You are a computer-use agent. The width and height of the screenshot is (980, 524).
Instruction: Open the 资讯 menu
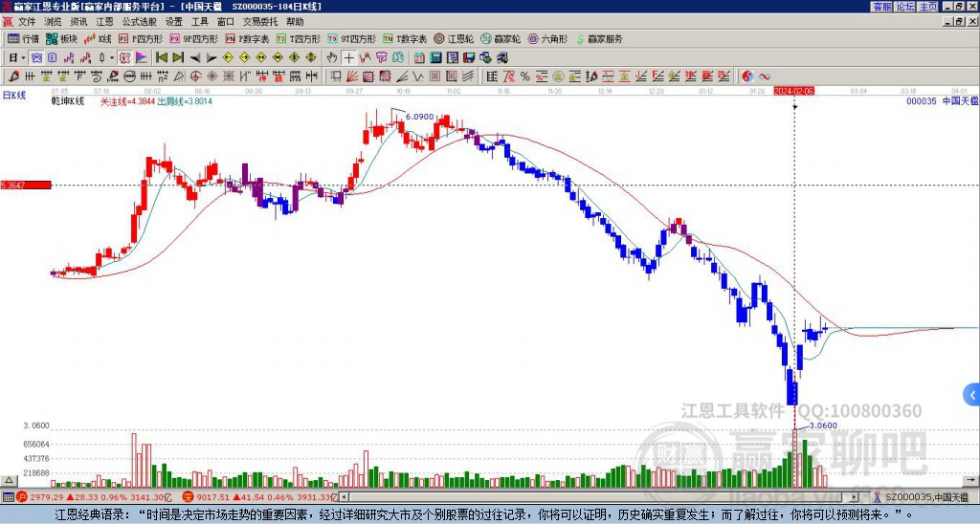coord(78,22)
